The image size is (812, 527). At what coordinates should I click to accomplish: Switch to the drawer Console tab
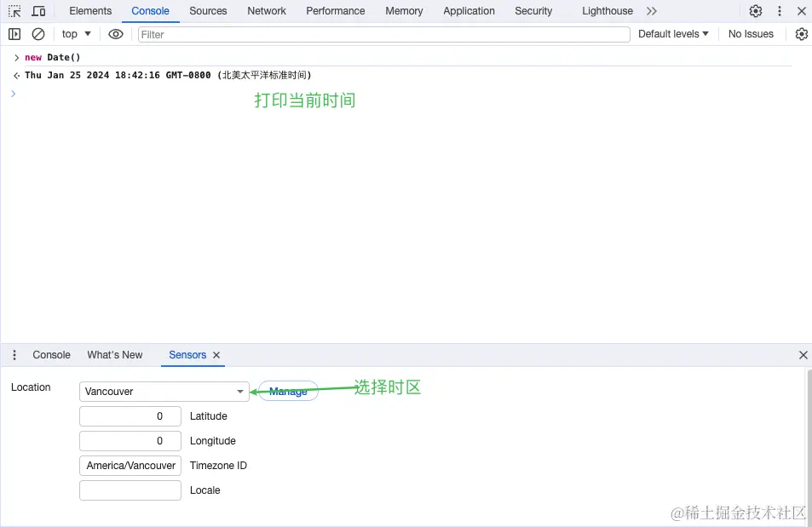coord(51,355)
